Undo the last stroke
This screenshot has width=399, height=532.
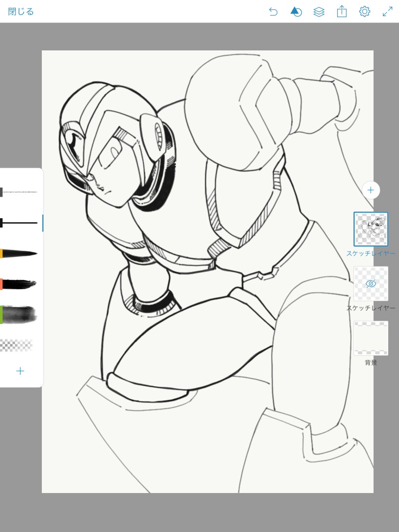click(x=273, y=12)
